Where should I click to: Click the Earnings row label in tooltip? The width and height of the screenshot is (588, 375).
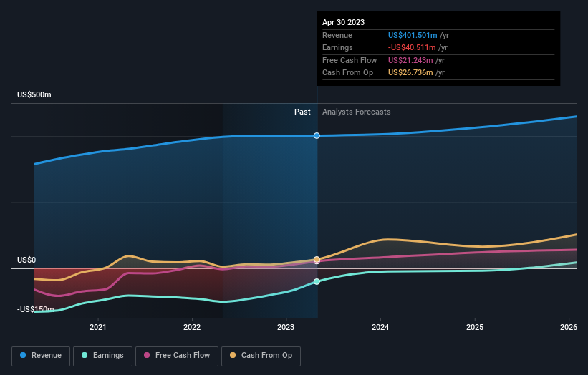click(x=337, y=47)
